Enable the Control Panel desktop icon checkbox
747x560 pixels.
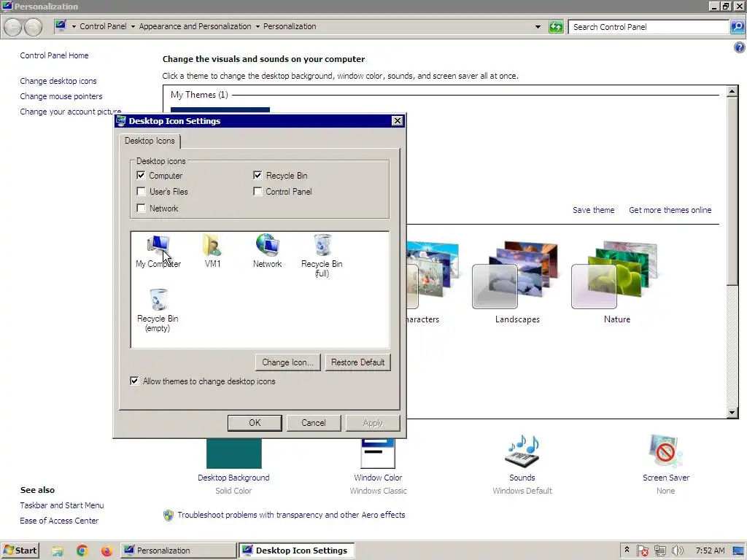(258, 192)
